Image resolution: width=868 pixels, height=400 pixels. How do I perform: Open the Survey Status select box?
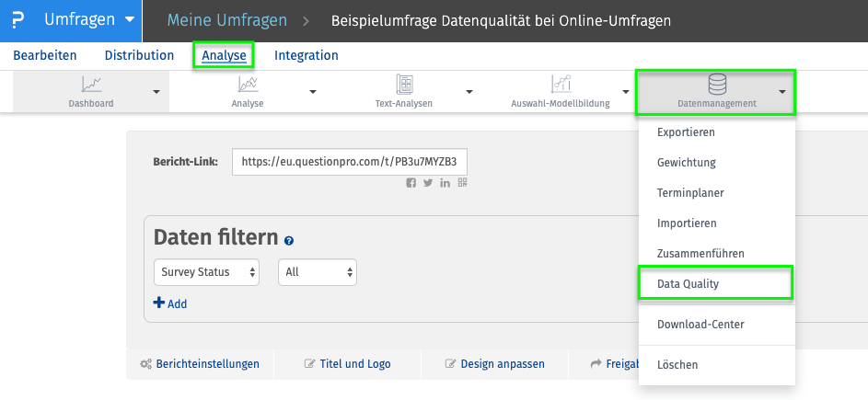point(206,272)
